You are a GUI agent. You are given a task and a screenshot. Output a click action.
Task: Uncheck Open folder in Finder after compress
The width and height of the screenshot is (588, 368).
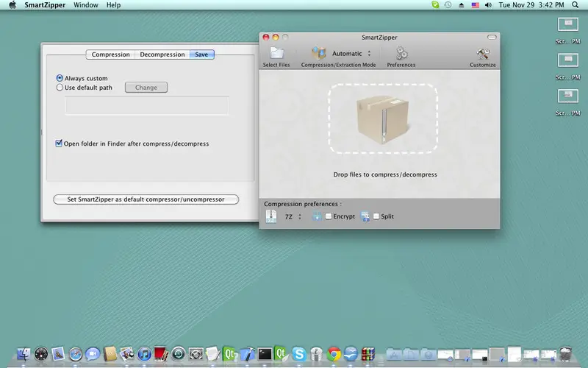[x=59, y=143]
